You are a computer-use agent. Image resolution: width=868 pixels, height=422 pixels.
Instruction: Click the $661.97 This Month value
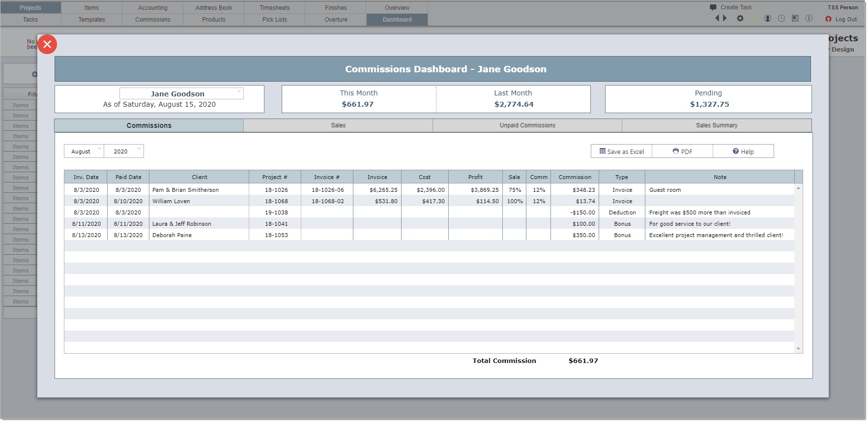pos(358,104)
